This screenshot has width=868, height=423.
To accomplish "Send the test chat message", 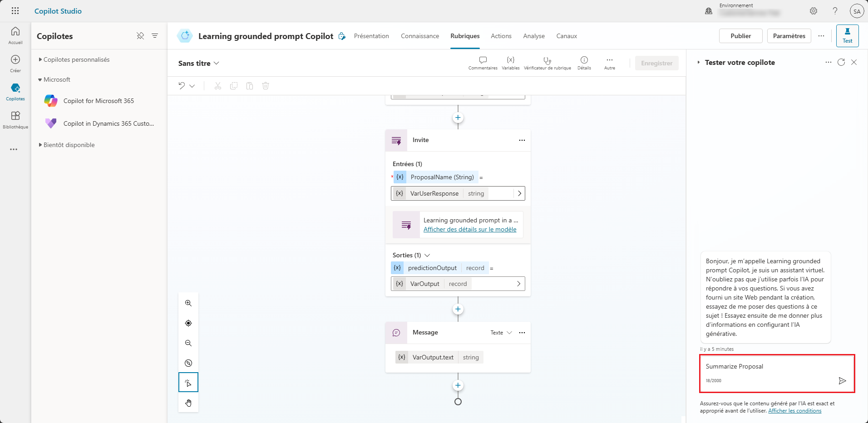I will coord(842,380).
